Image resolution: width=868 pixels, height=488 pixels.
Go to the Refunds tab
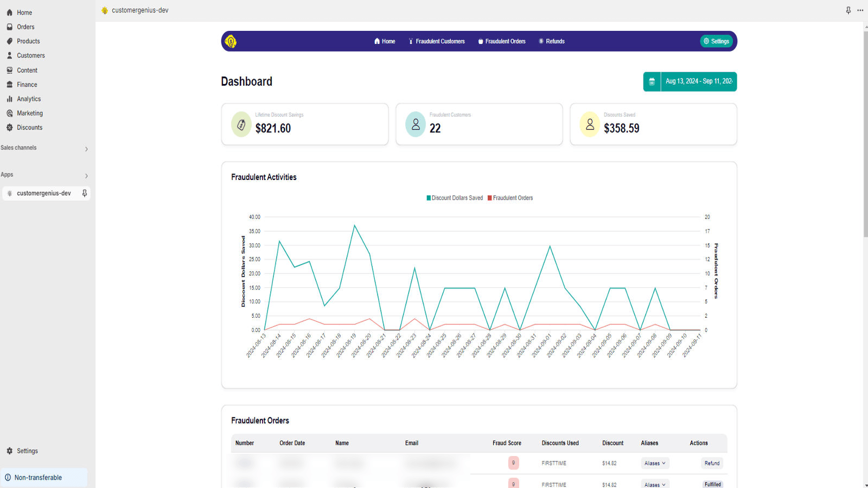[552, 41]
